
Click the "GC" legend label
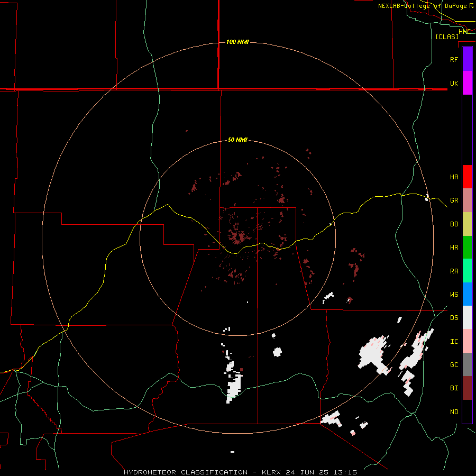(x=454, y=365)
